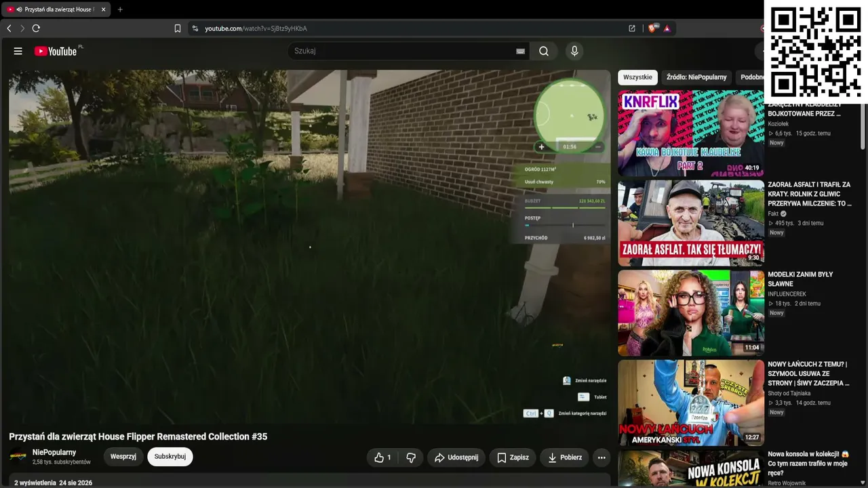
Task: Close the Przystań dla zwierząt tab
Action: pos(103,9)
